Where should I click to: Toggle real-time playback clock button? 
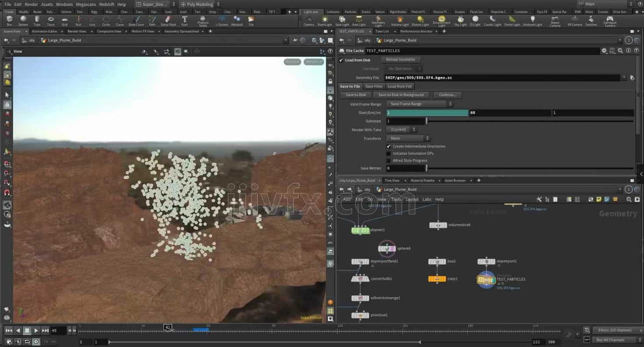pos(36,342)
